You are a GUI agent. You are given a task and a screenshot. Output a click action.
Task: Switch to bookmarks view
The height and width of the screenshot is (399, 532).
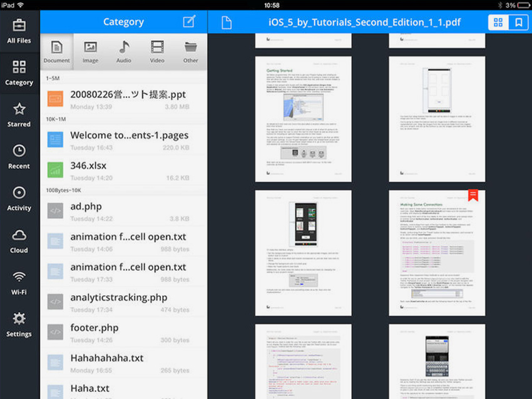[x=518, y=23]
